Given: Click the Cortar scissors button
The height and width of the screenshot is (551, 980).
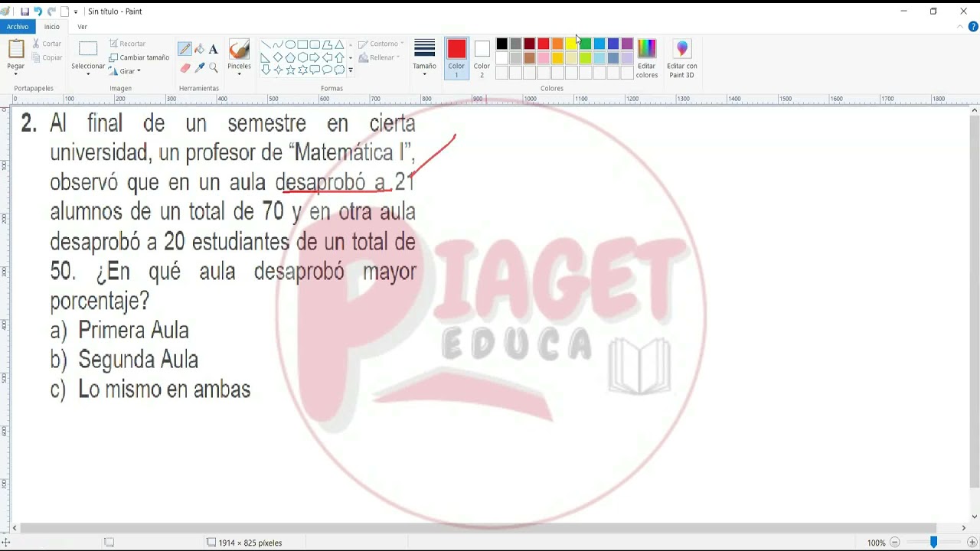Looking at the screenshot, I should pyautogui.click(x=47, y=44).
